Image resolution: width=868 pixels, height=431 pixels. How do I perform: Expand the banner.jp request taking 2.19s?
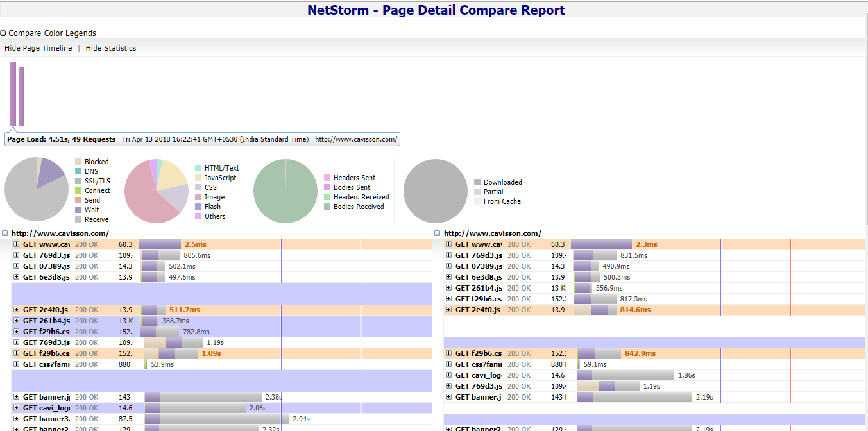click(449, 397)
